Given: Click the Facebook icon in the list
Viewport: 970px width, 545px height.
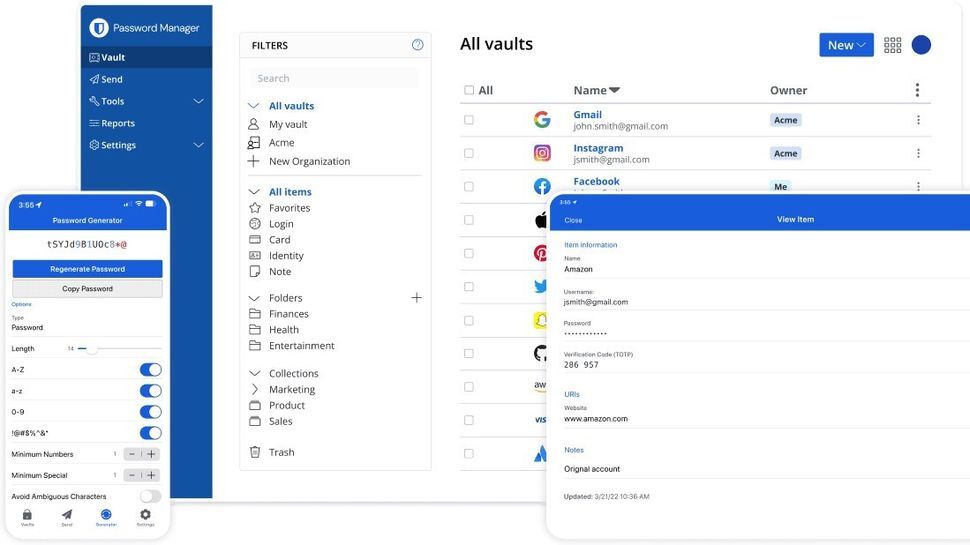Looking at the screenshot, I should pos(542,186).
